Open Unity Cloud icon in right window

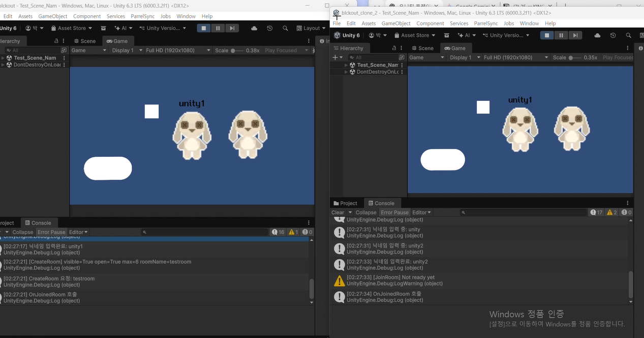pyautogui.click(x=597, y=36)
